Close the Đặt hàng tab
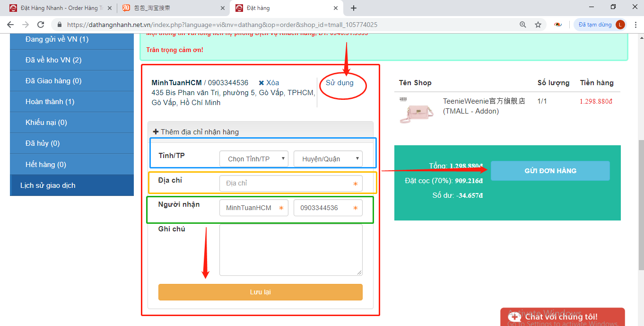Screen dimensions: 644x326 point(336,8)
